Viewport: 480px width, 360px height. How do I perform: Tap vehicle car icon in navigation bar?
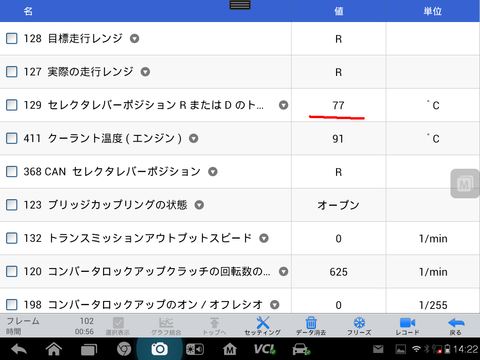click(x=301, y=349)
